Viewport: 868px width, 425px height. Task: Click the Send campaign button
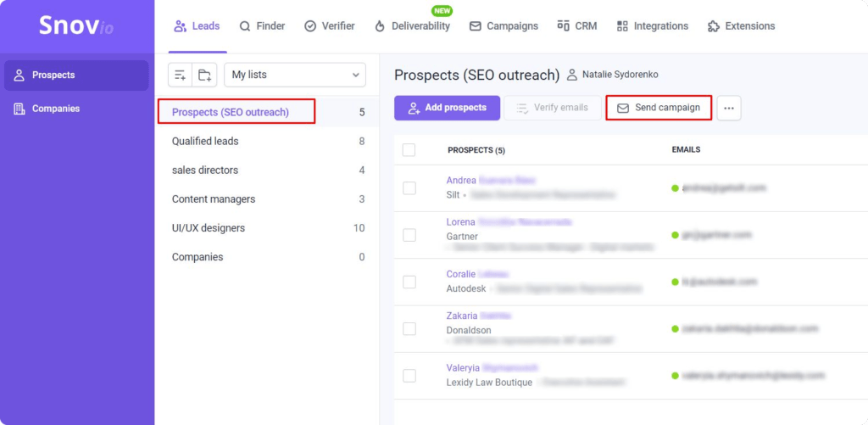coord(659,108)
